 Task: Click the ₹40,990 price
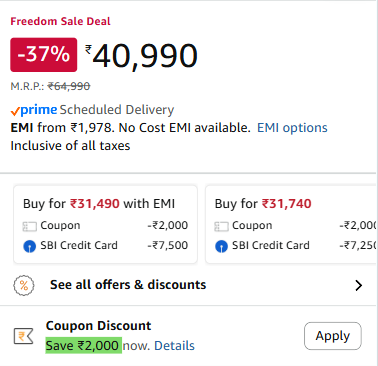pos(141,56)
